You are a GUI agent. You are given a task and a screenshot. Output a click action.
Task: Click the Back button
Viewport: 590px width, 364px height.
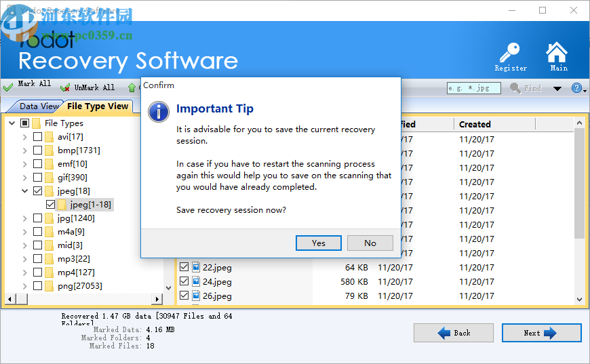pos(454,333)
